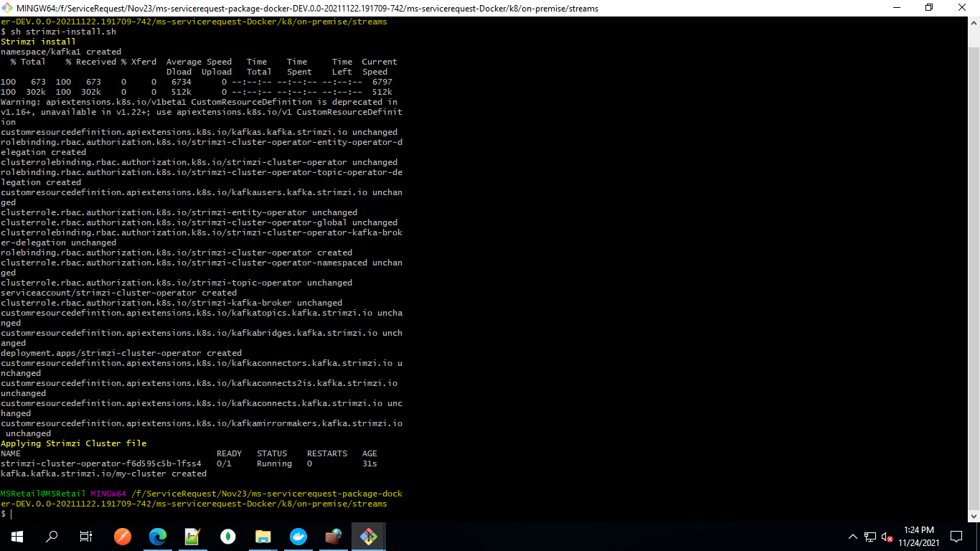Open Windows search from taskbar

[52, 536]
